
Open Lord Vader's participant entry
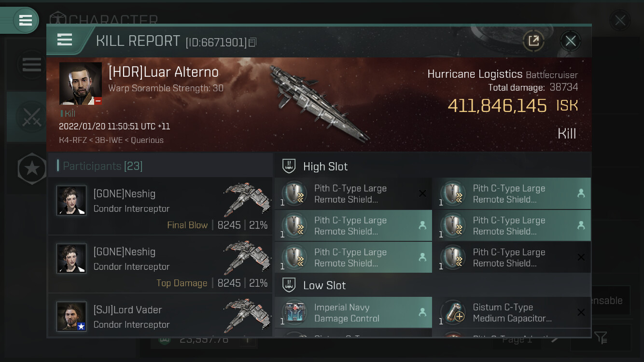coord(160,315)
